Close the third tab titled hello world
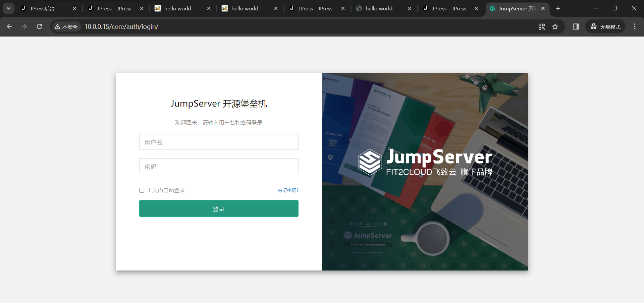 tap(209, 8)
